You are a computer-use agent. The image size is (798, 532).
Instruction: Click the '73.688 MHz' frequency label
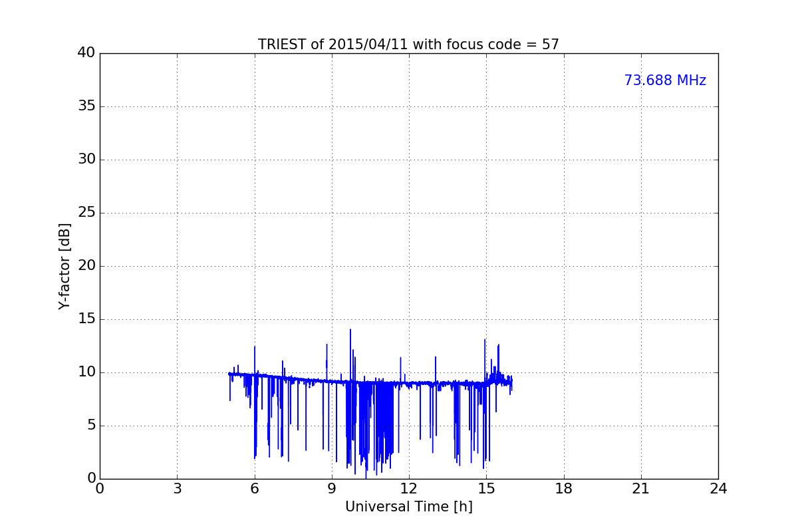[x=665, y=80]
